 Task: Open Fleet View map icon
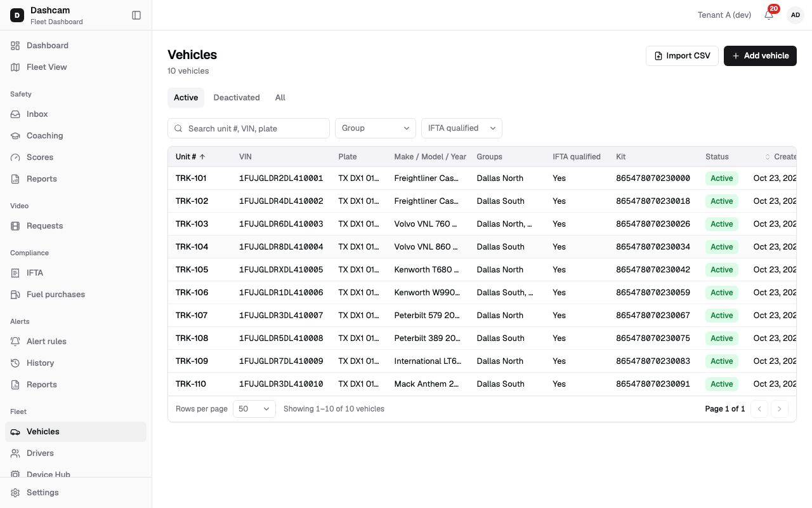15,67
